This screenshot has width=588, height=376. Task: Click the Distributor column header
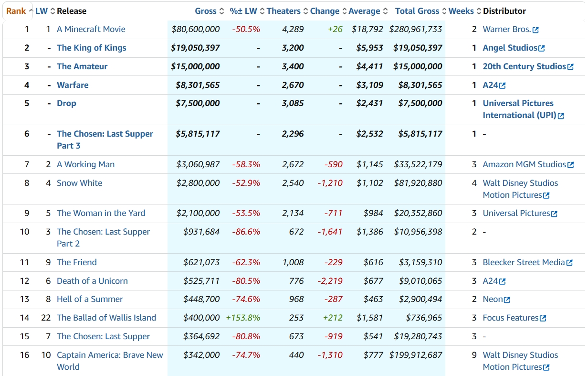tap(504, 11)
